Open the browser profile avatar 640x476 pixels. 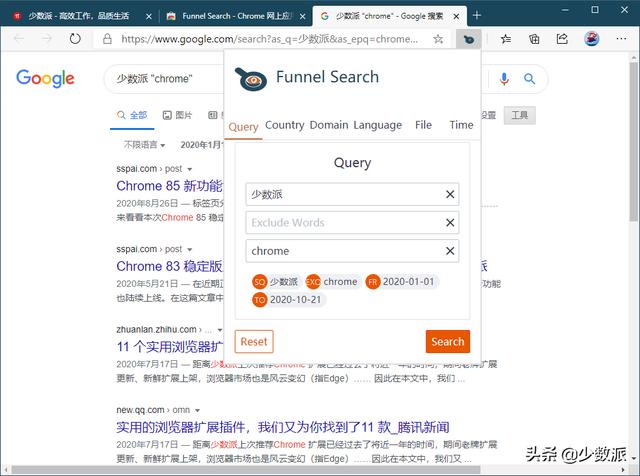pos(591,39)
